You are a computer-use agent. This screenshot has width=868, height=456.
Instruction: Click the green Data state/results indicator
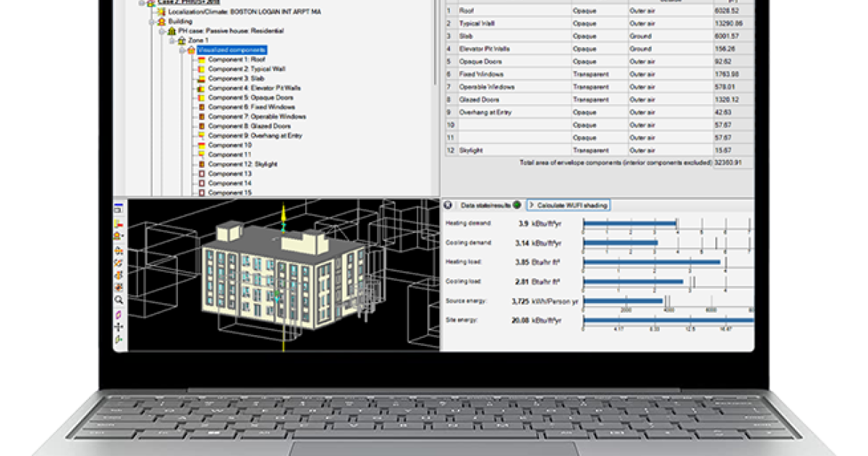click(x=517, y=206)
